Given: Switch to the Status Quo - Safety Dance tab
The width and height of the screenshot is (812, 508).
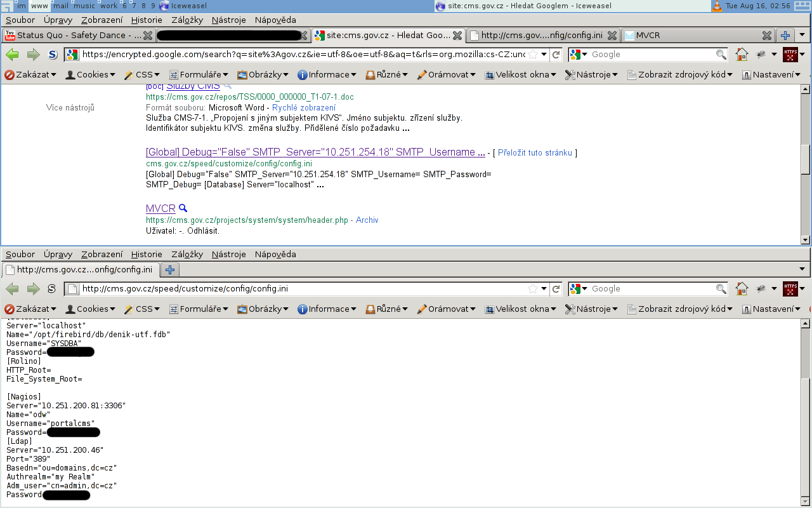Looking at the screenshot, I should coord(79,36).
